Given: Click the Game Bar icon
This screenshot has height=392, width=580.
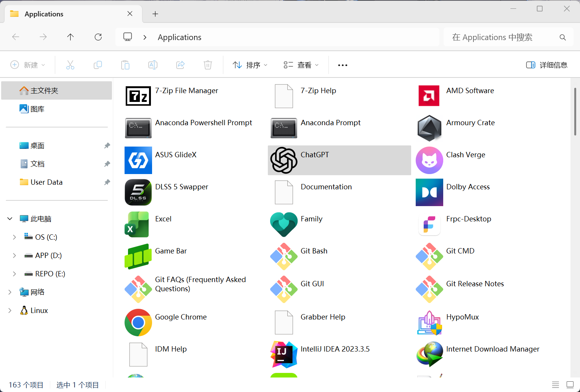Looking at the screenshot, I should point(138,256).
